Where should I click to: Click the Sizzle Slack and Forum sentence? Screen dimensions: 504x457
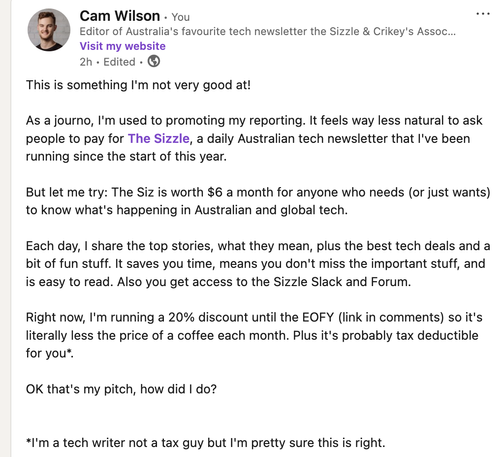(x=264, y=282)
